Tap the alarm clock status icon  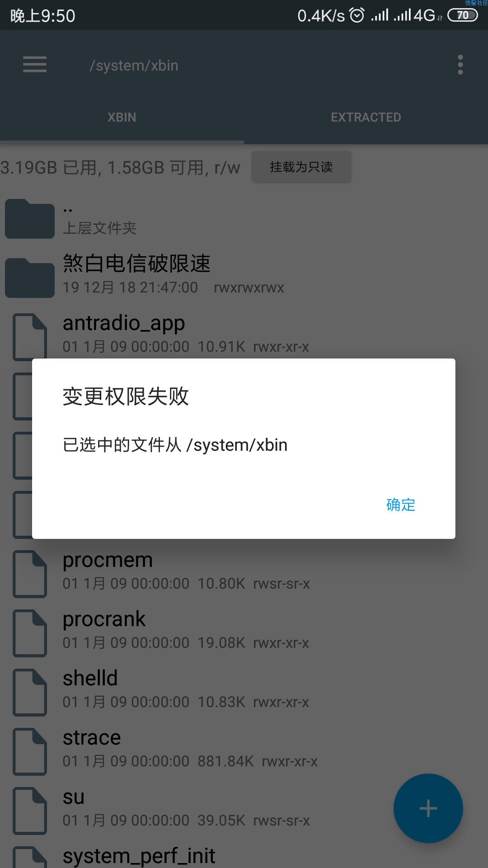click(357, 15)
